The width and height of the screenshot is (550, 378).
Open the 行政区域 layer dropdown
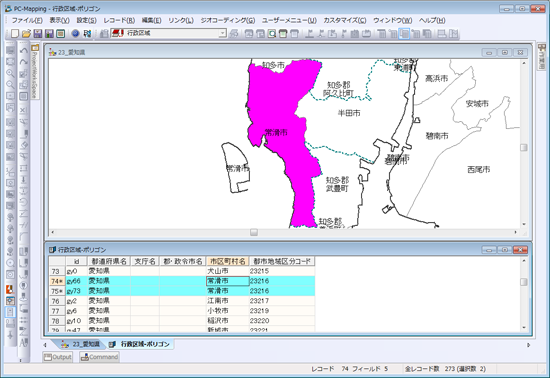[x=222, y=33]
